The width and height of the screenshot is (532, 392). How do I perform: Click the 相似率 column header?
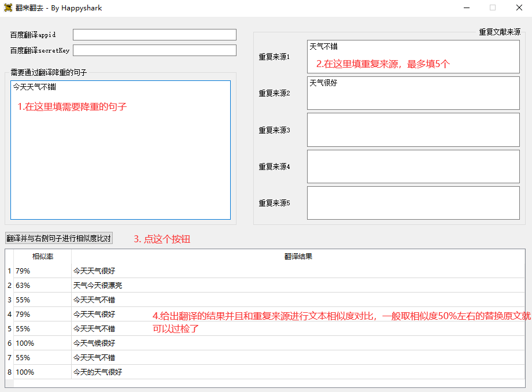[43, 257]
